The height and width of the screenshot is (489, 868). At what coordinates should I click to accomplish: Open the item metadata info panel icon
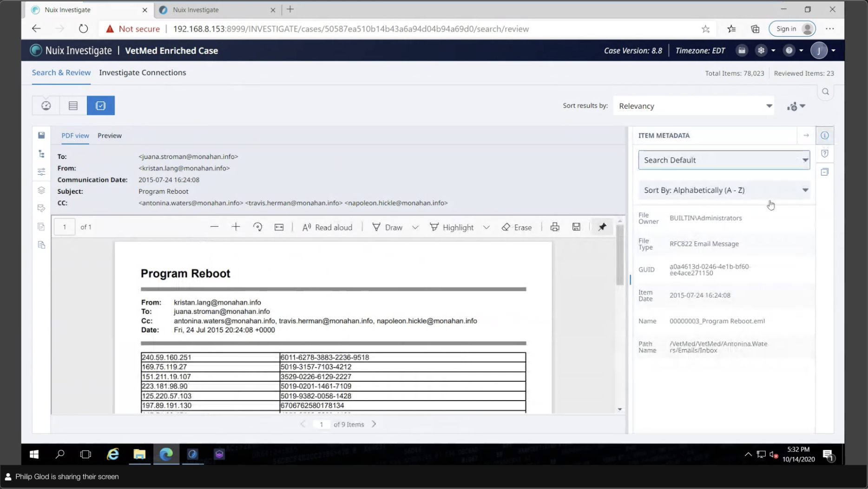(825, 135)
